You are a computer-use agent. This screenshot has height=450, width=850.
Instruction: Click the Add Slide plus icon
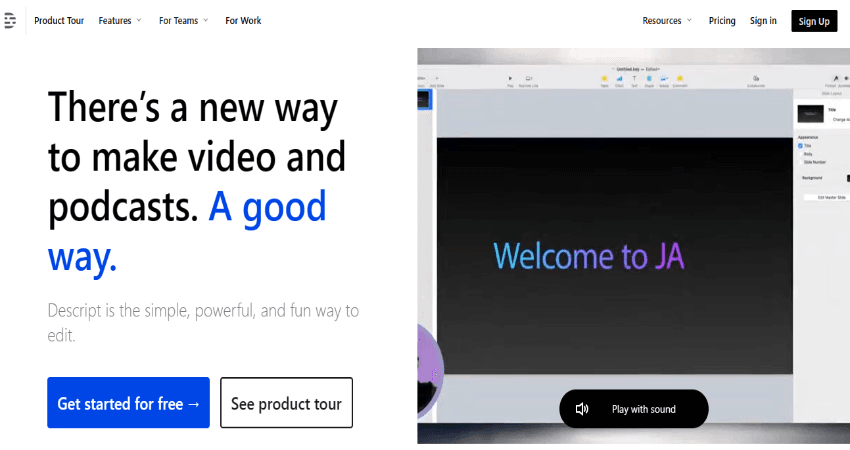click(437, 79)
